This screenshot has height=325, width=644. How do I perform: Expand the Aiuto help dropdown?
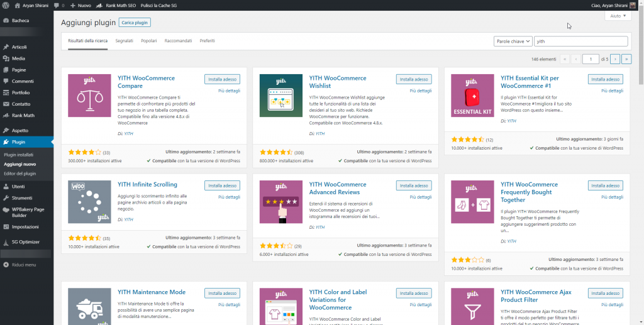(617, 16)
